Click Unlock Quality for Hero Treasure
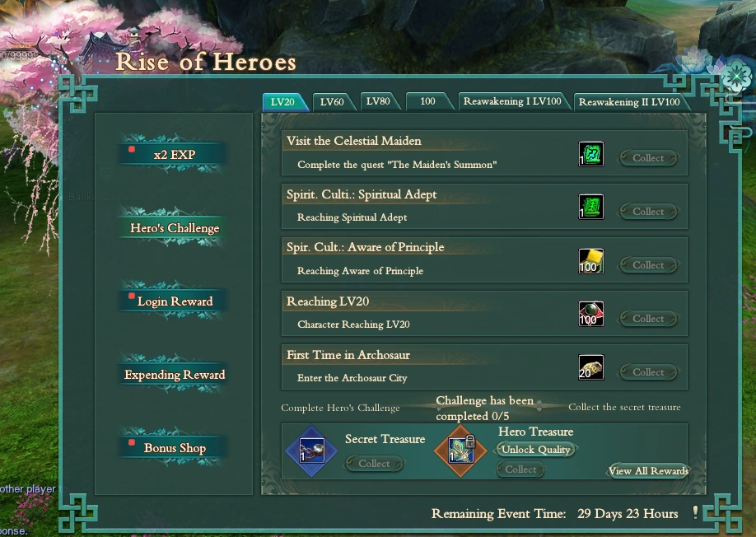The height and width of the screenshot is (537, 756). click(535, 449)
